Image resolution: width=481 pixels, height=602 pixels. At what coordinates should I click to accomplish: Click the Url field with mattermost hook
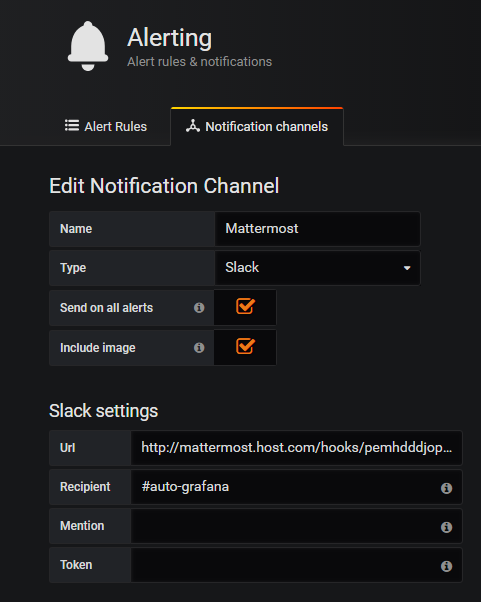[x=296, y=448]
